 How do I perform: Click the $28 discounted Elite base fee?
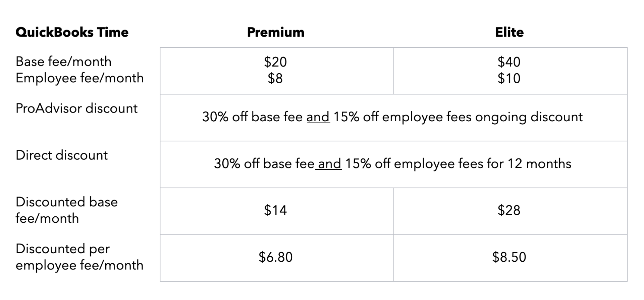click(x=509, y=210)
